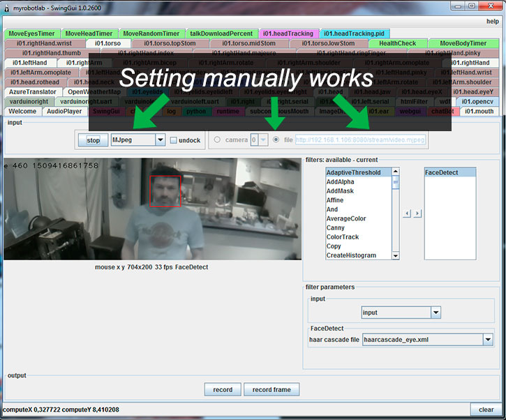The image size is (506, 420).
Task: Select the AddAlpha filter
Action: pyautogui.click(x=359, y=181)
